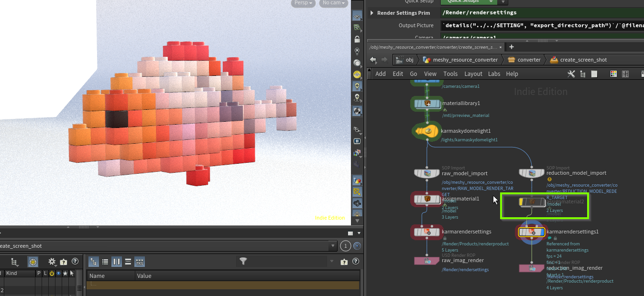This screenshot has height=296, width=644.
Task: Click the reduction_model_import warning badge
Action: click(x=549, y=180)
